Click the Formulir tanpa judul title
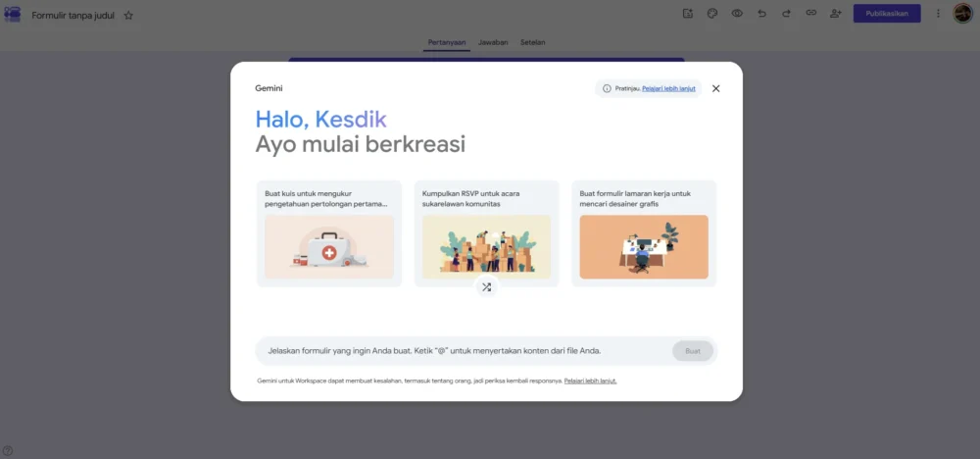980x459 pixels. (x=73, y=15)
